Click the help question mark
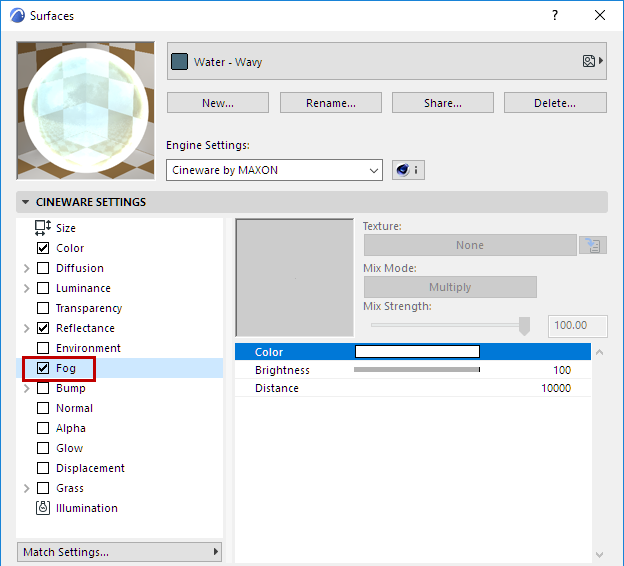The image size is (624, 566). click(555, 16)
